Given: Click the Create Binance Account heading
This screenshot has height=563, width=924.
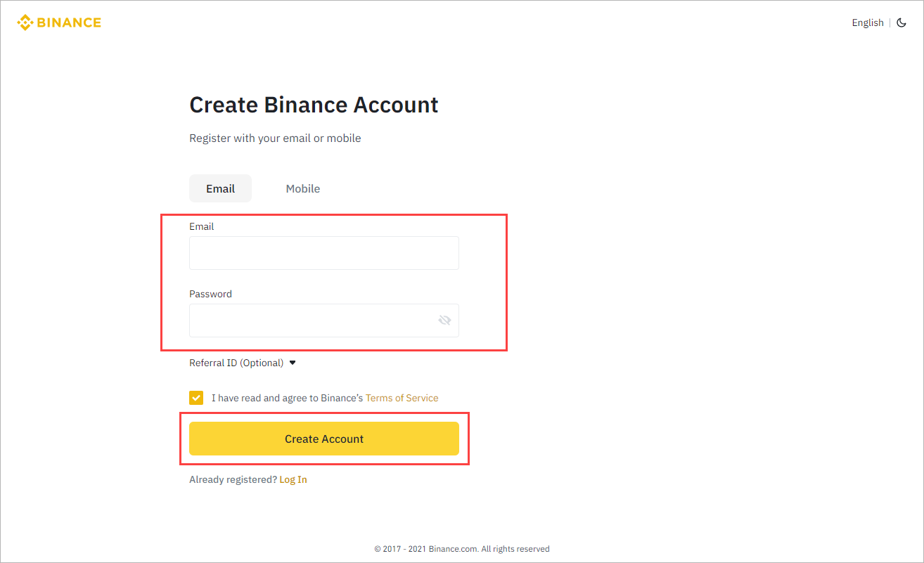Looking at the screenshot, I should click(x=314, y=105).
